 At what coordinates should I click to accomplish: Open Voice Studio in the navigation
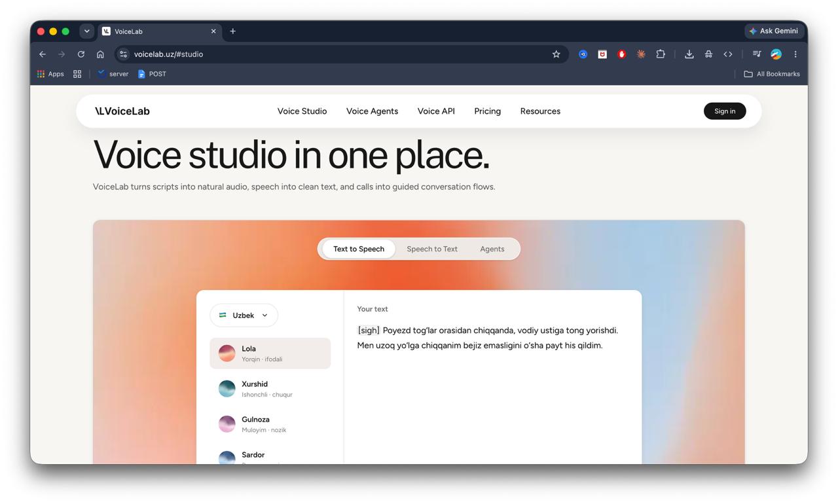pyautogui.click(x=302, y=111)
